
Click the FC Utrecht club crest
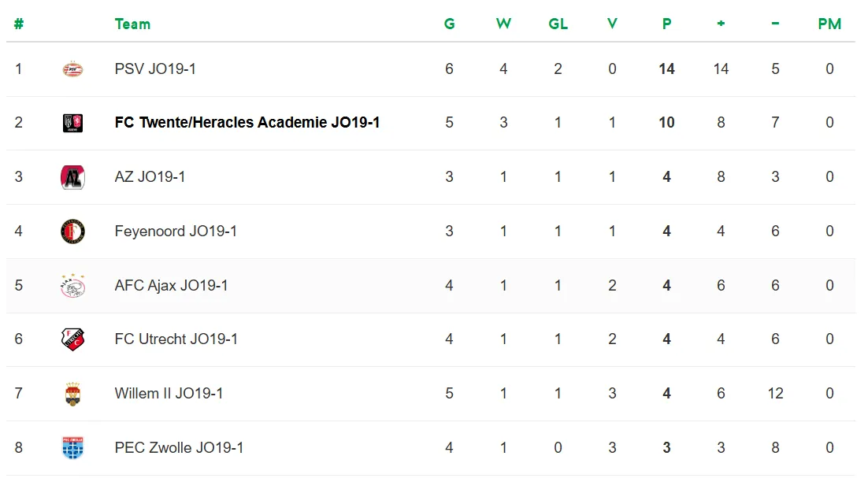click(x=72, y=339)
